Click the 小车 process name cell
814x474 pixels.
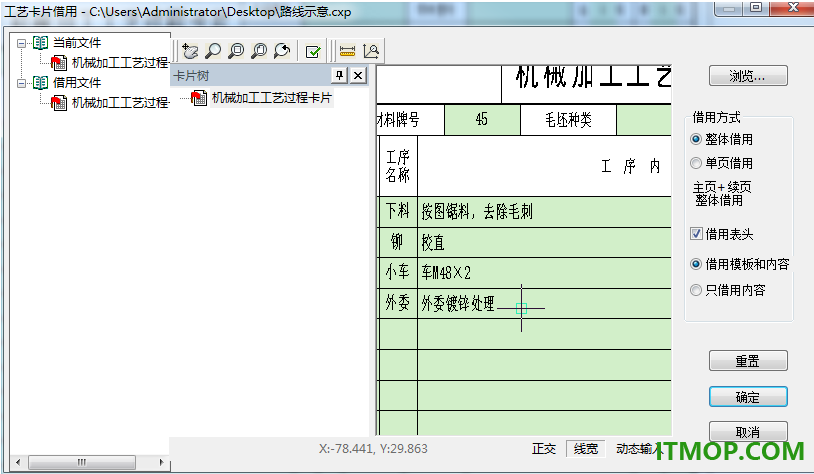pyautogui.click(x=398, y=273)
